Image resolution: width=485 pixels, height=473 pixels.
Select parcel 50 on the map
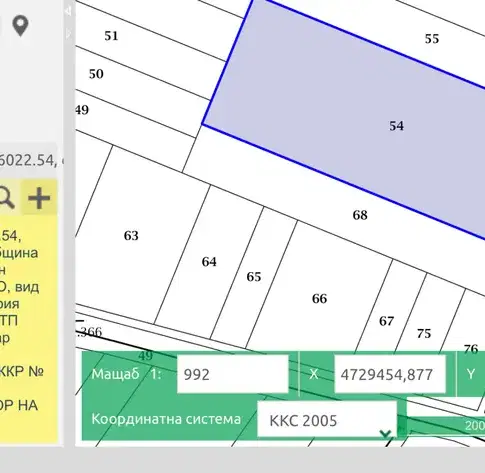(96, 74)
